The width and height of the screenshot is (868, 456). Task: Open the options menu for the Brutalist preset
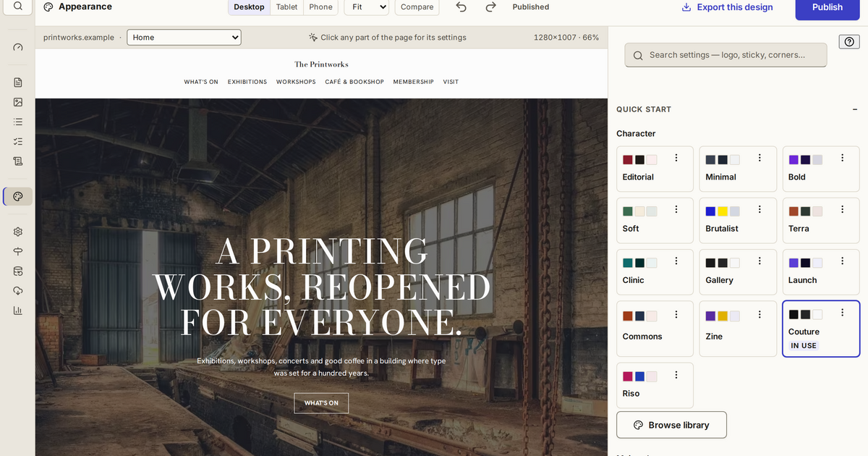tap(759, 209)
